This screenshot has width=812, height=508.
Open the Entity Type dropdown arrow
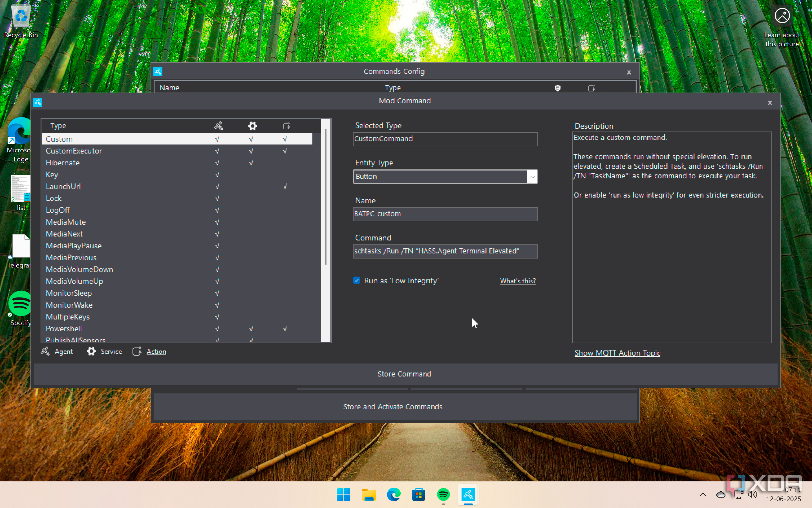(533, 177)
